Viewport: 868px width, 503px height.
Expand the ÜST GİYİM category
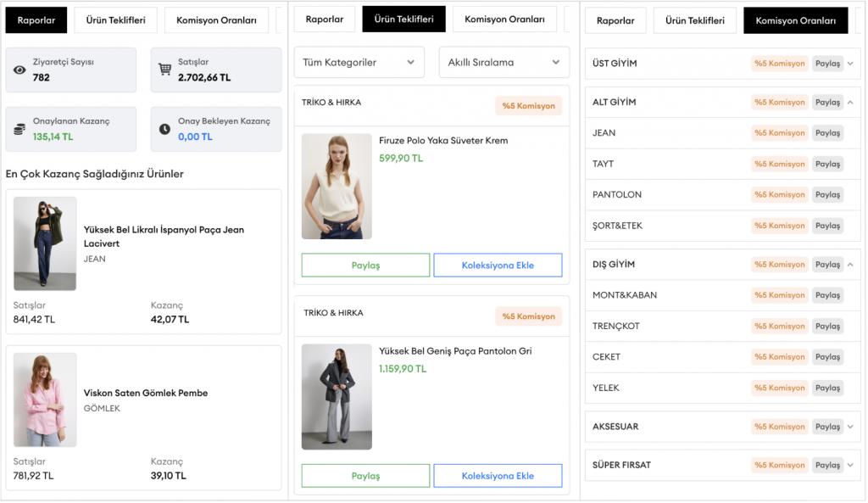[850, 64]
